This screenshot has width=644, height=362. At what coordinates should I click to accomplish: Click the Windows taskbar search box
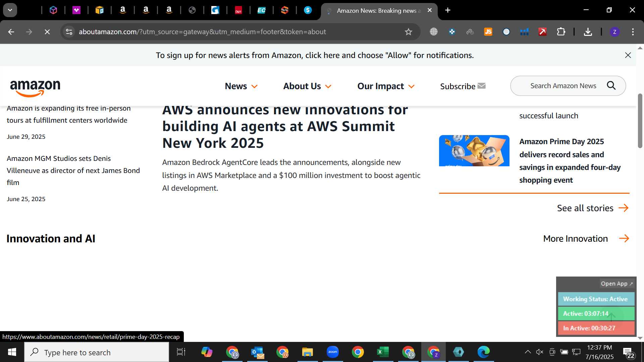97,352
